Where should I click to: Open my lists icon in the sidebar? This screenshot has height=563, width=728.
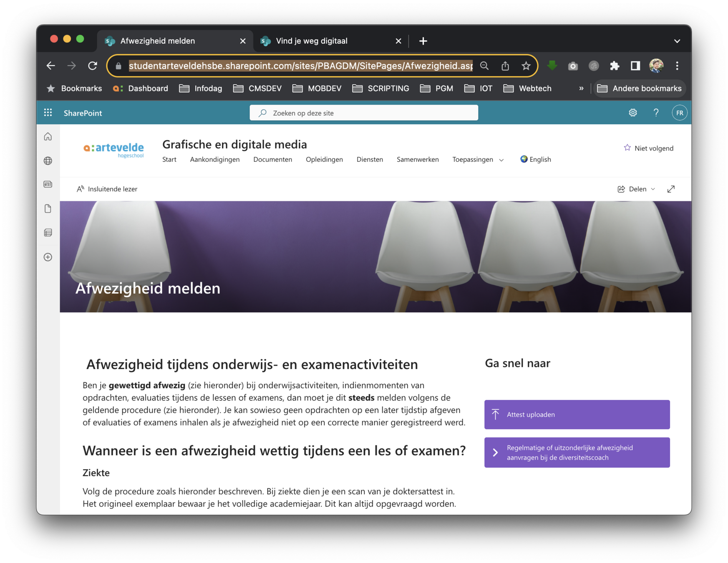pos(48,233)
